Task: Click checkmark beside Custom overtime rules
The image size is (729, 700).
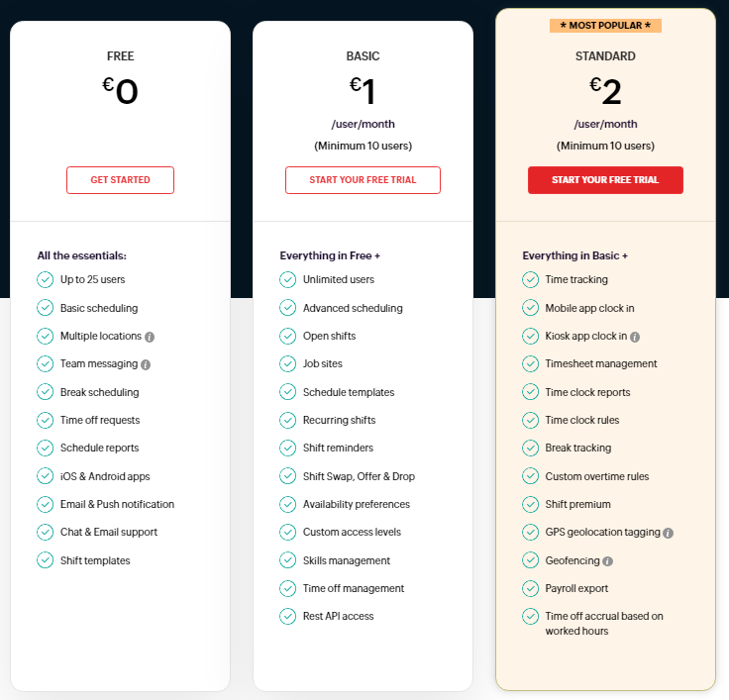Action: (x=530, y=476)
